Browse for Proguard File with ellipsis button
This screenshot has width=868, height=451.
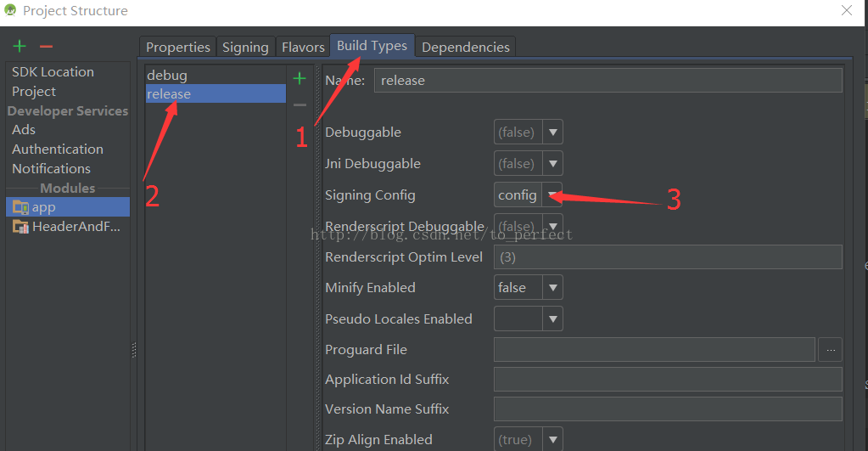(831, 350)
